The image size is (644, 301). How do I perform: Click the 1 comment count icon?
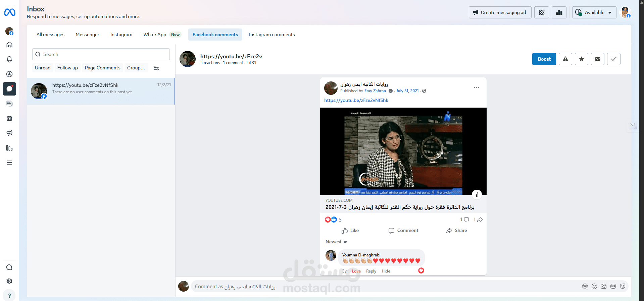pos(464,220)
